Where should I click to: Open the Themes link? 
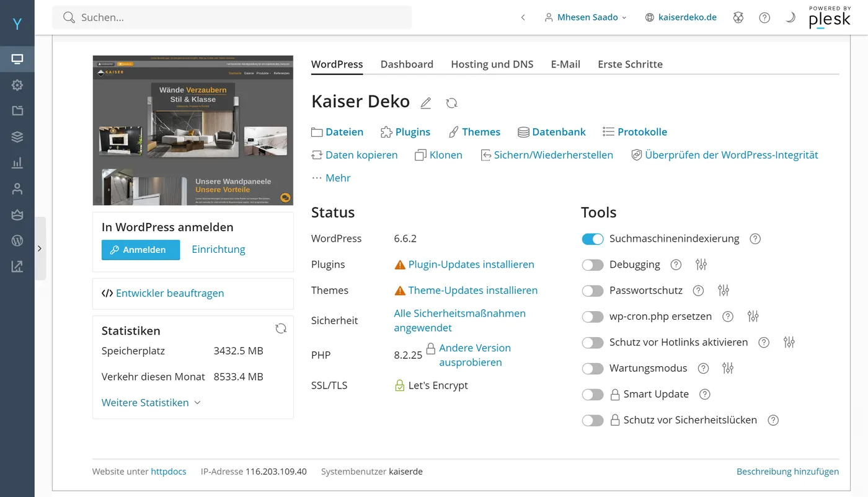474,131
